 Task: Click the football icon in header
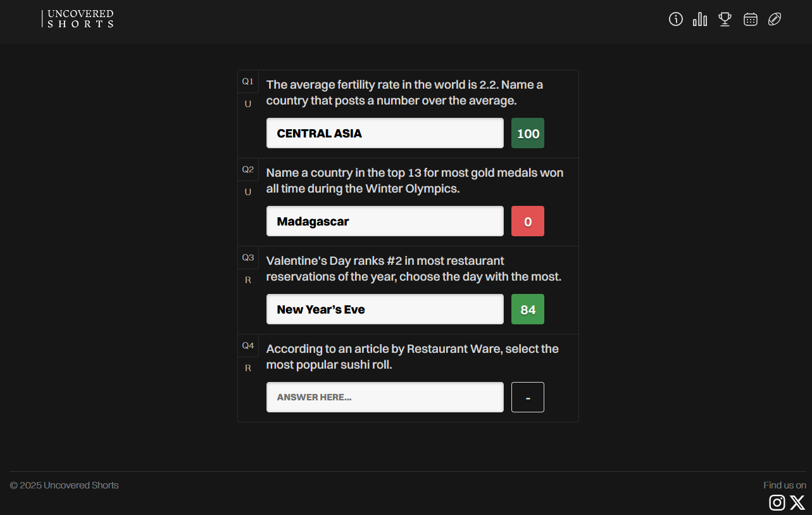[775, 19]
